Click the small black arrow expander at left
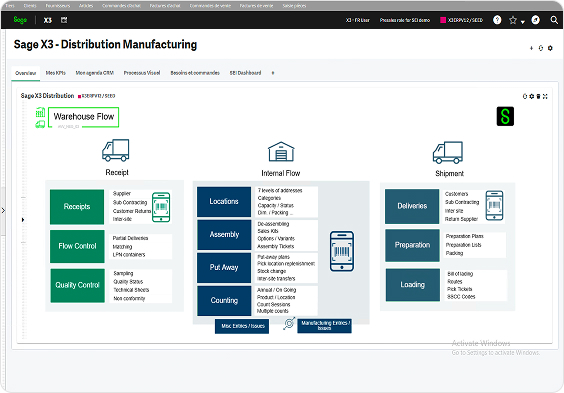This screenshot has height=393, width=564. 23,220
